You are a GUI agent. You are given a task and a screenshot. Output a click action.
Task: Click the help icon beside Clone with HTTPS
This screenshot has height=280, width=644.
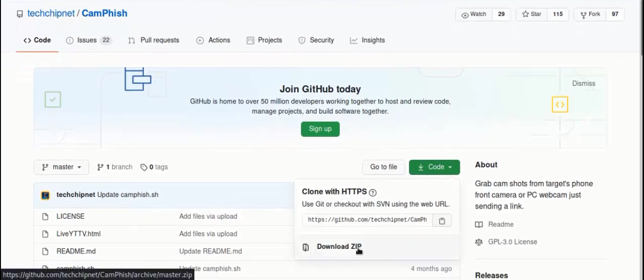click(373, 192)
